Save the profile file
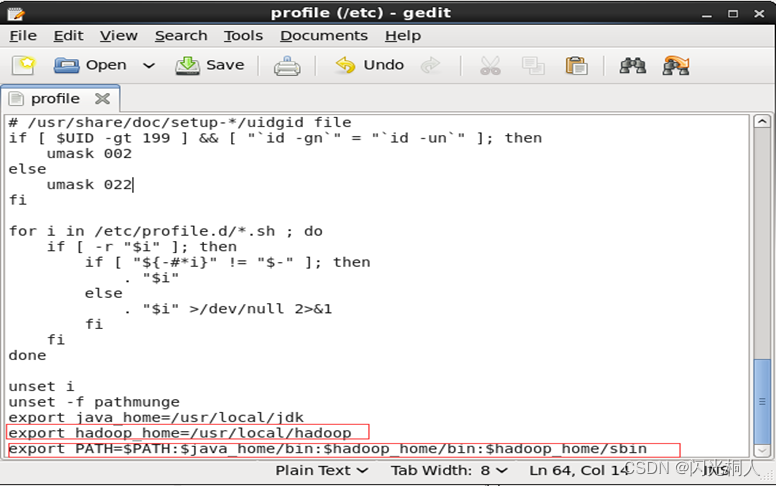The image size is (776, 486). [x=210, y=65]
